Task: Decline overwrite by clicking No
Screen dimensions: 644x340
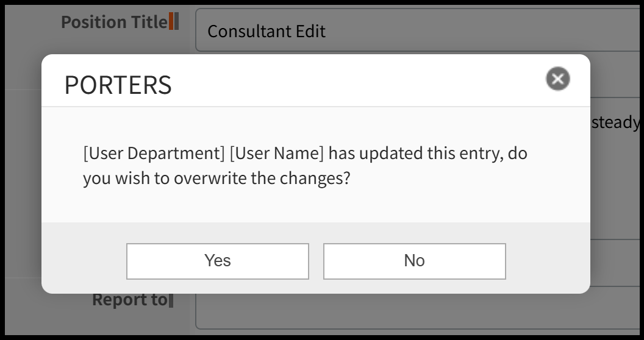Action: point(414,261)
